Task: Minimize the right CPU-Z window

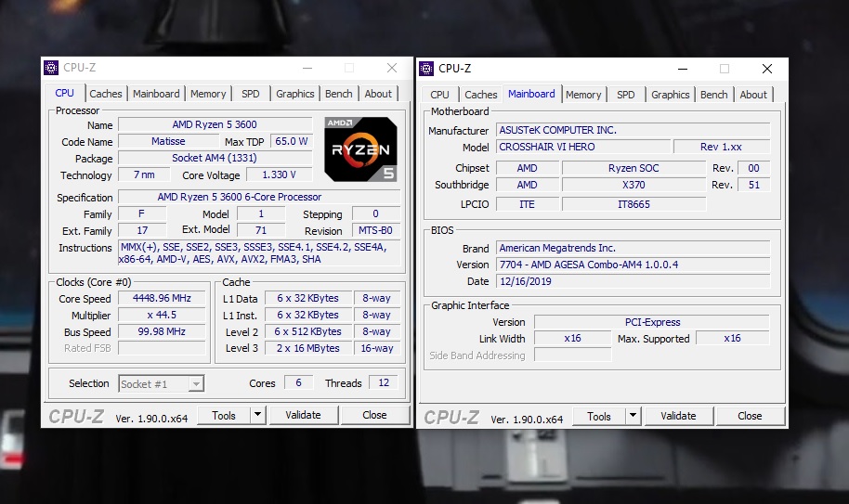Action: (x=683, y=70)
